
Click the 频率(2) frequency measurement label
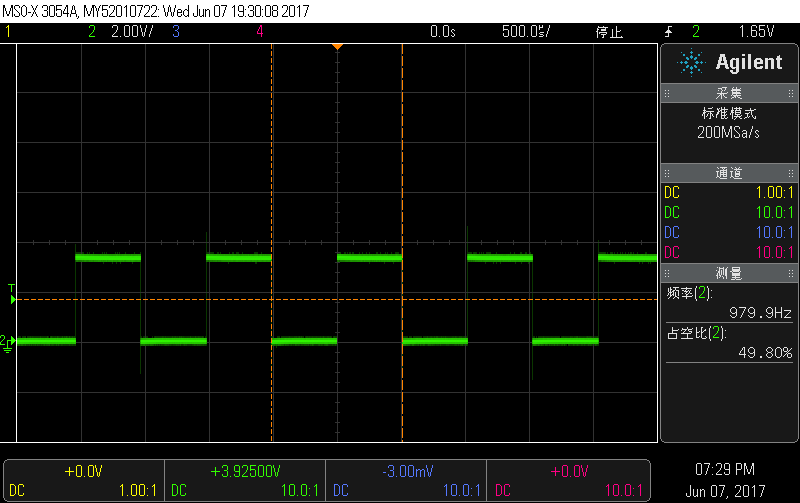pos(689,293)
